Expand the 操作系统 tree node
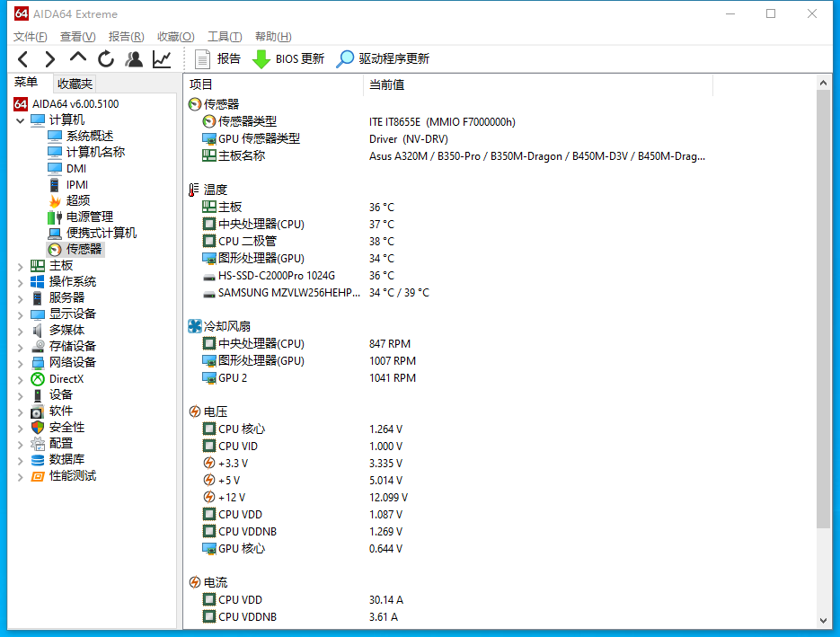 [21, 282]
